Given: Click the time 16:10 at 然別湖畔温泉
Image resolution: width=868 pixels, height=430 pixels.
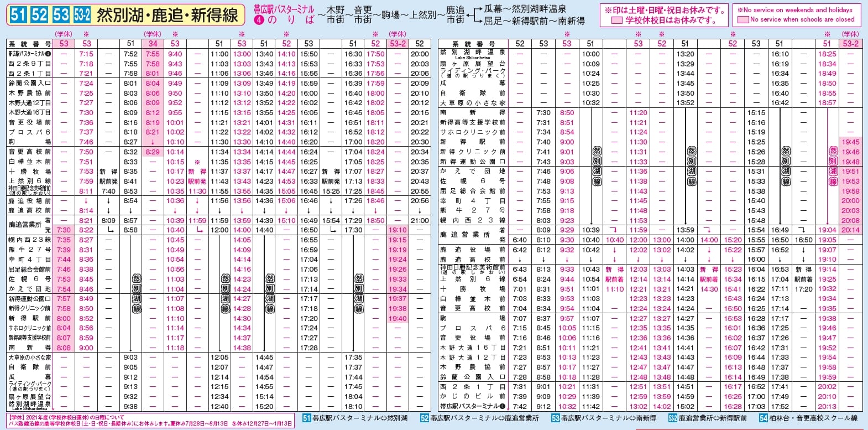Looking at the screenshot, I should [x=780, y=54].
